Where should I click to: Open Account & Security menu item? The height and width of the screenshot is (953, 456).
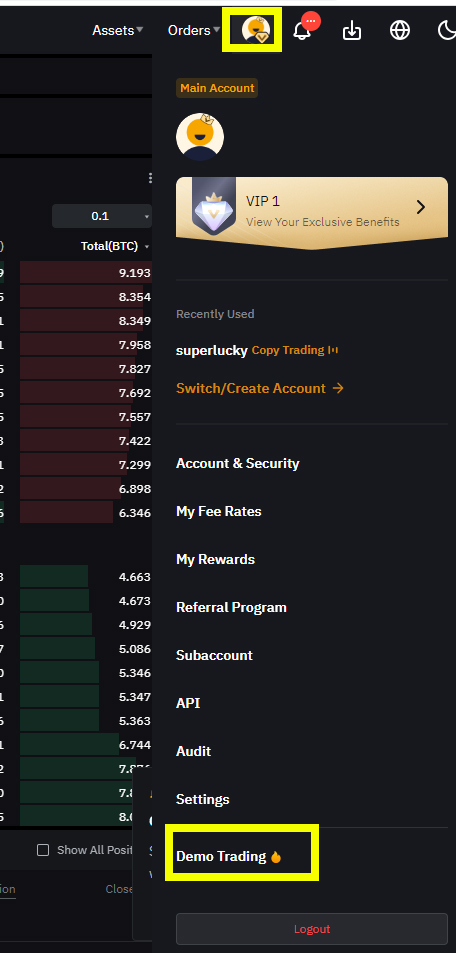pyautogui.click(x=238, y=463)
